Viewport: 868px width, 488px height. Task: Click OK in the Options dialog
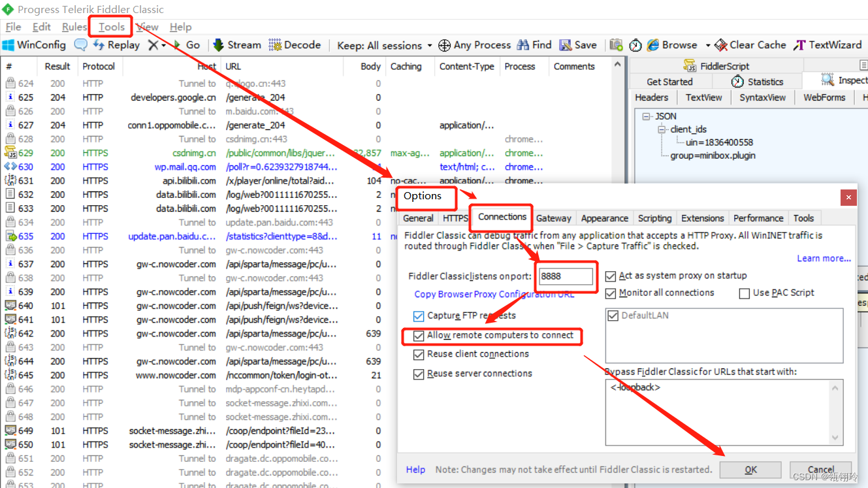(x=750, y=470)
